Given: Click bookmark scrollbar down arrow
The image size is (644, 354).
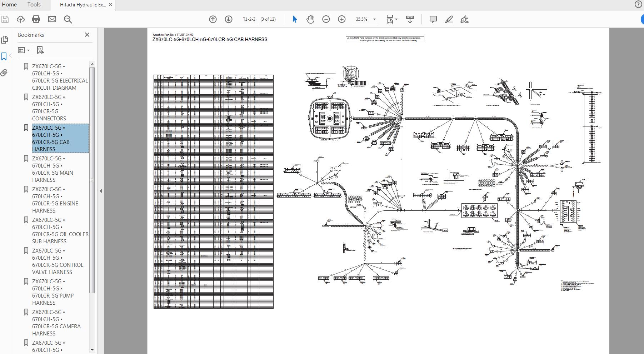Looking at the screenshot, I should coord(92,350).
